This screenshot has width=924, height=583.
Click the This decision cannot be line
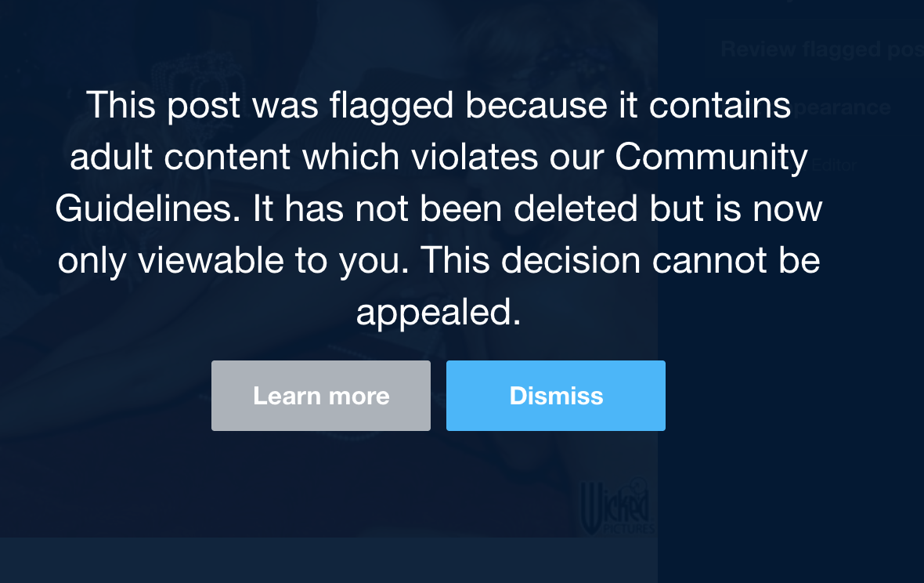[620, 261]
